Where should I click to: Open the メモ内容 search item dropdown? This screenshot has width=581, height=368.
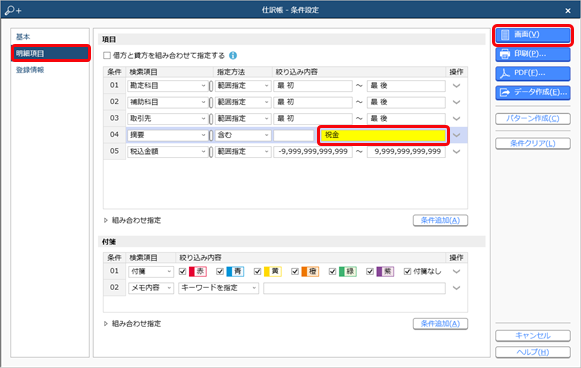coord(151,288)
